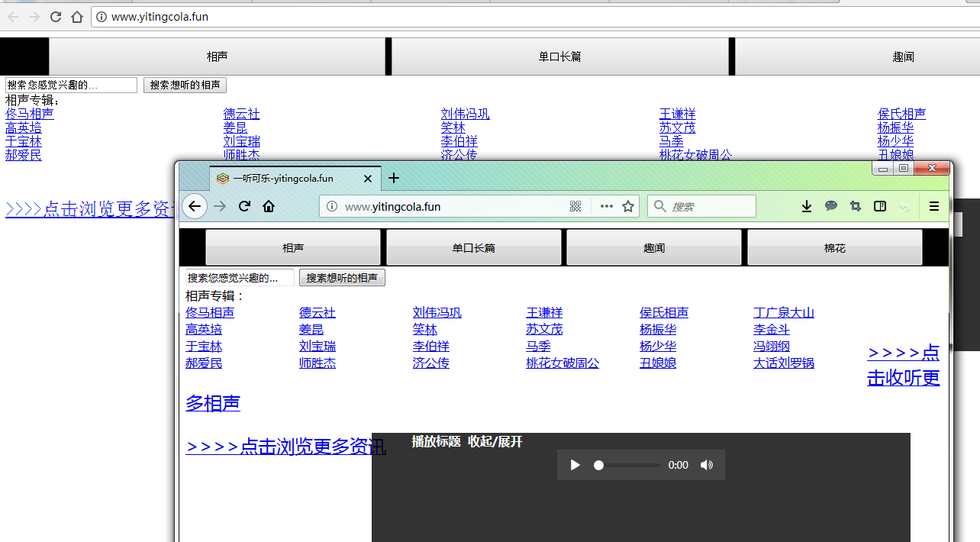This screenshot has height=542, width=980.
Task: Open the 搜索 search engine field
Action: tap(701, 206)
